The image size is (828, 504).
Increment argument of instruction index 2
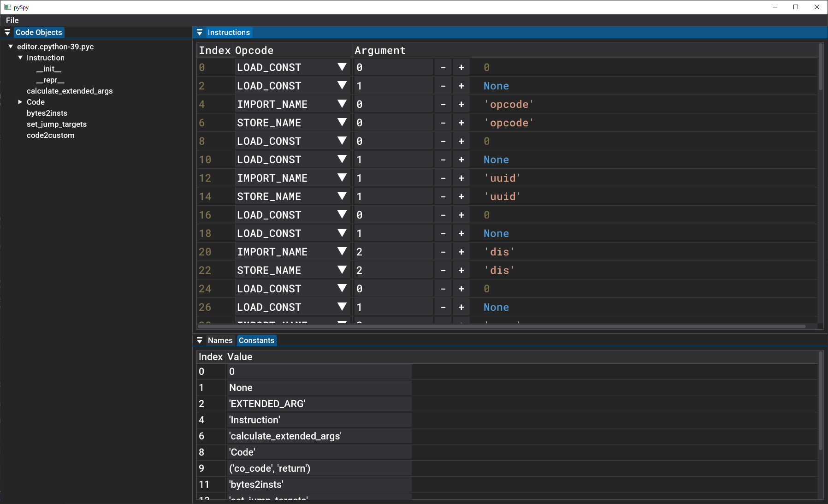tap(461, 86)
